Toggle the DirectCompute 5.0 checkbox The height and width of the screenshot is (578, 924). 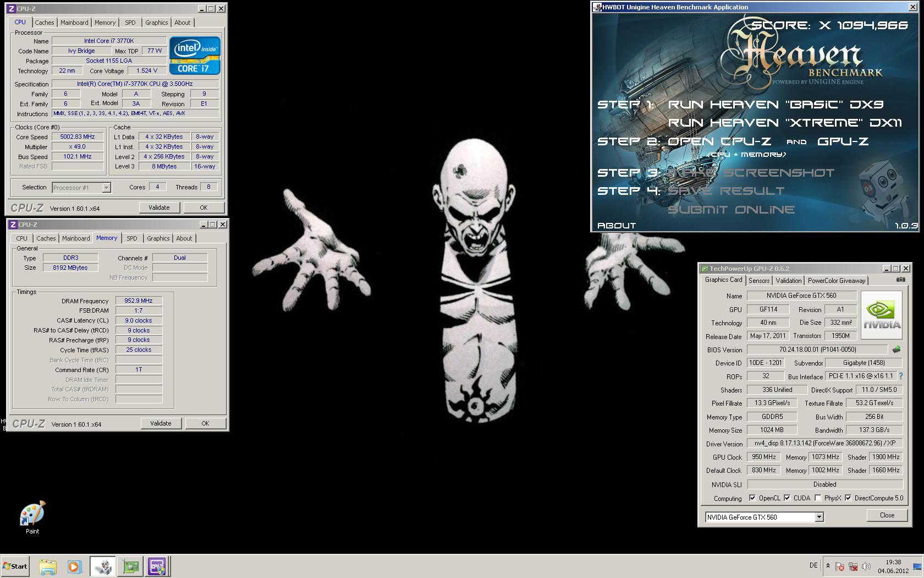tap(848, 498)
